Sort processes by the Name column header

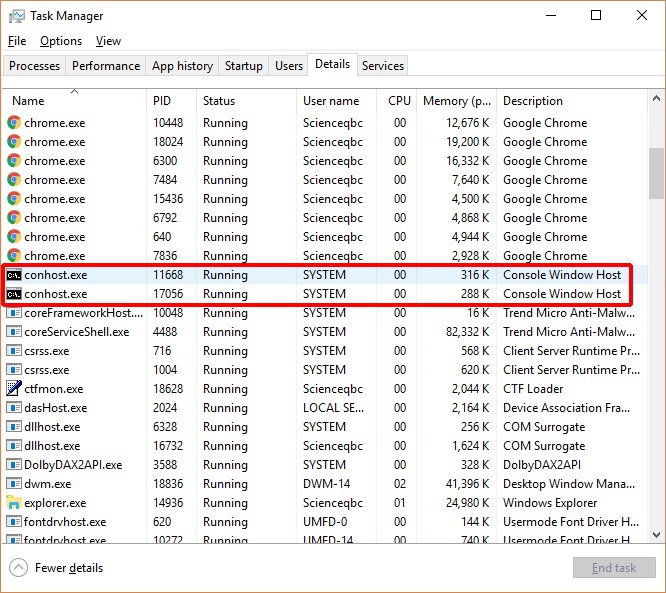click(x=28, y=101)
